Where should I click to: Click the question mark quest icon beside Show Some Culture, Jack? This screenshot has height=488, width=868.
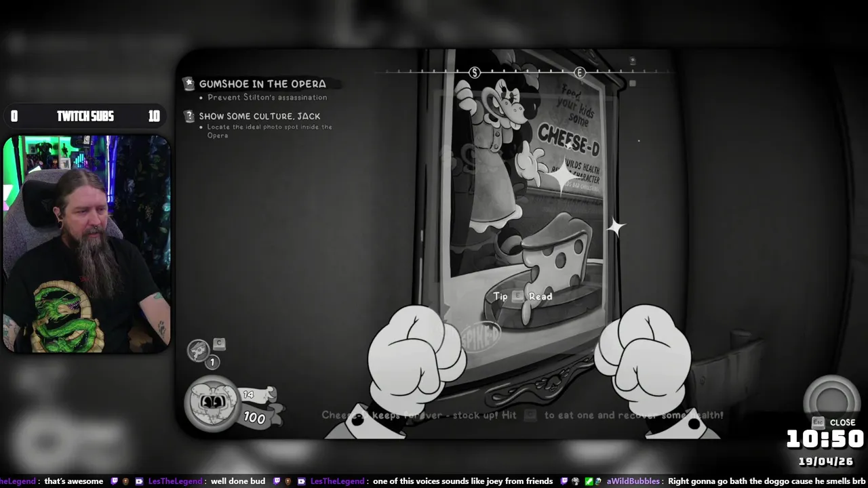(x=189, y=116)
